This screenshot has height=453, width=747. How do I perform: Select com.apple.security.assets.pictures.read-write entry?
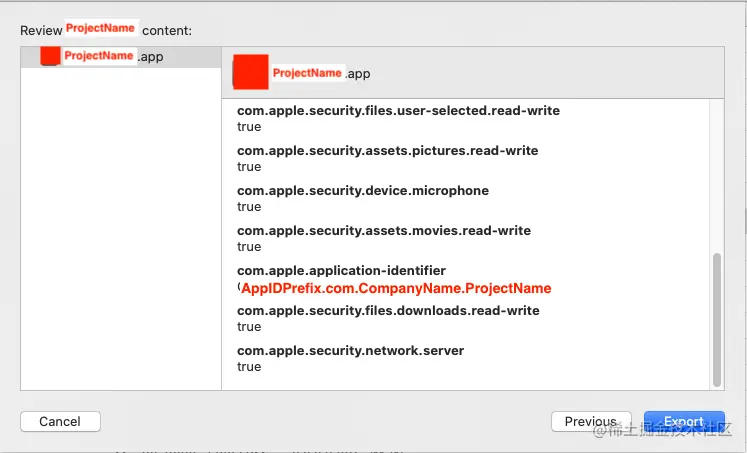[388, 151]
